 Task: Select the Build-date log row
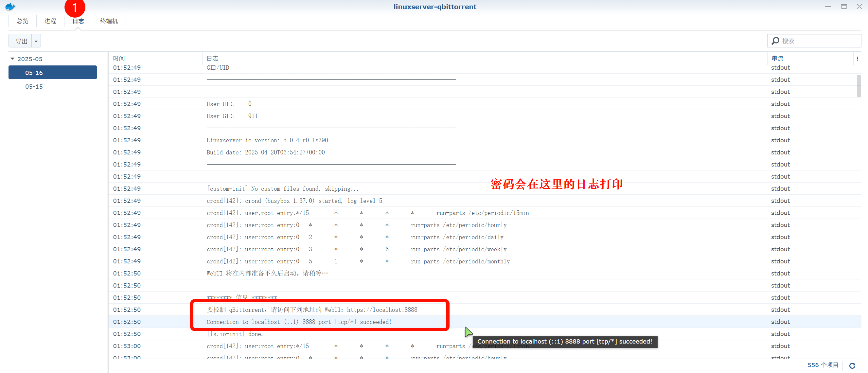click(x=485, y=152)
